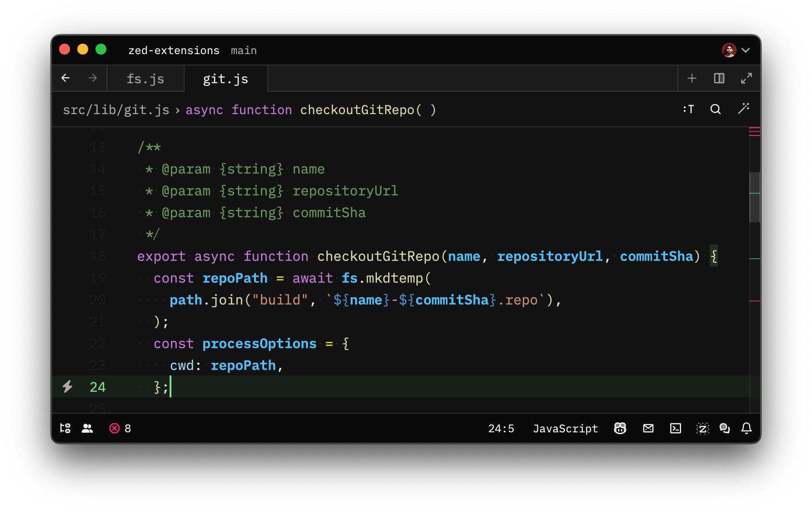Open the notifications bell
This screenshot has height=511, width=812.
[x=747, y=428]
